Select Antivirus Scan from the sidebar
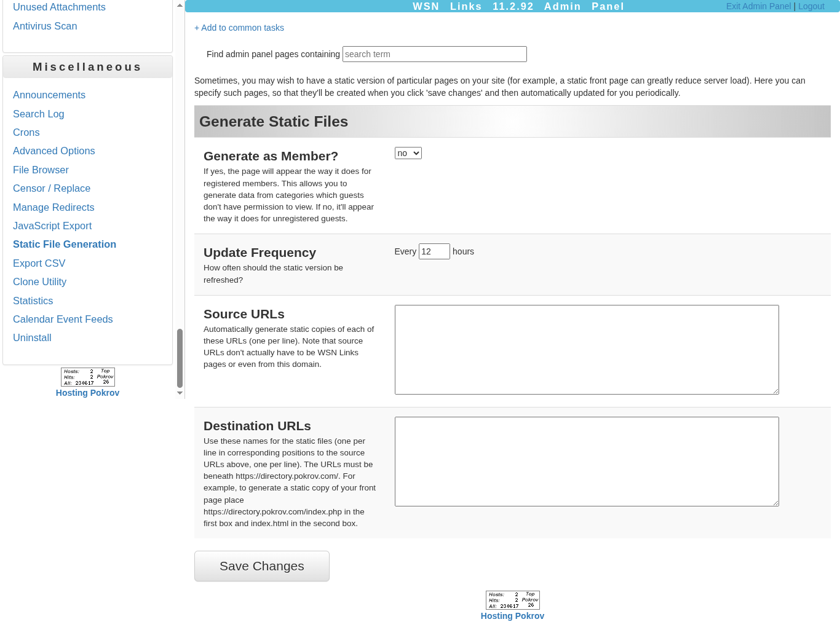Viewport: 840px width, 622px height. [x=45, y=26]
